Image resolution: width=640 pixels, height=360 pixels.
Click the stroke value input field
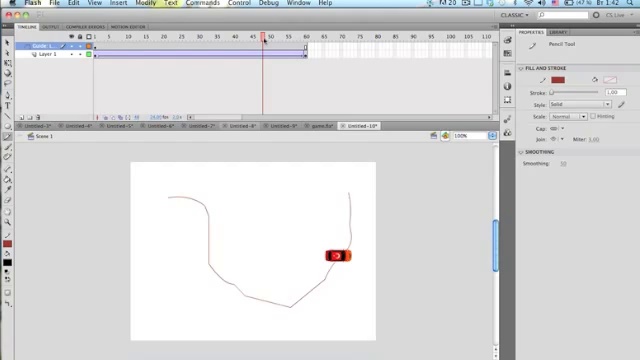tap(616, 93)
